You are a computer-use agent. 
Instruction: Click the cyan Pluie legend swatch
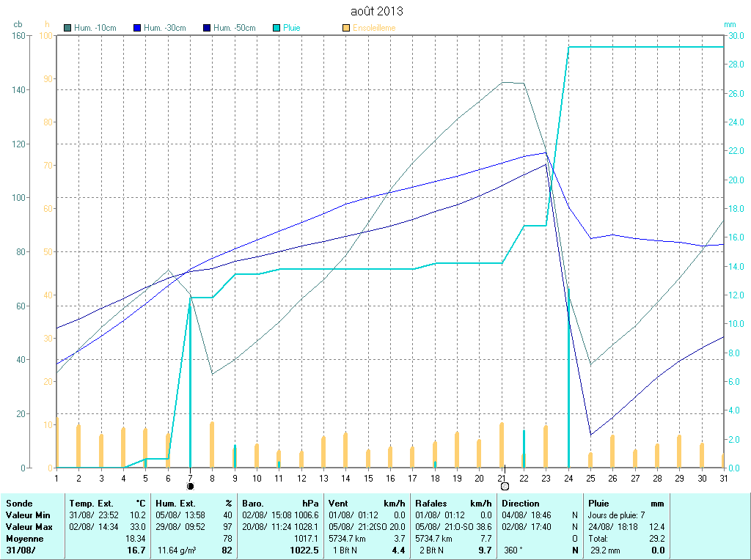point(276,28)
